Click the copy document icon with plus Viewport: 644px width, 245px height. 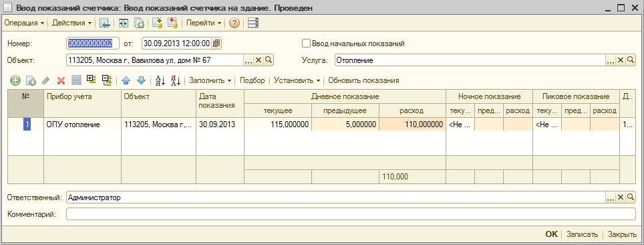[140, 23]
